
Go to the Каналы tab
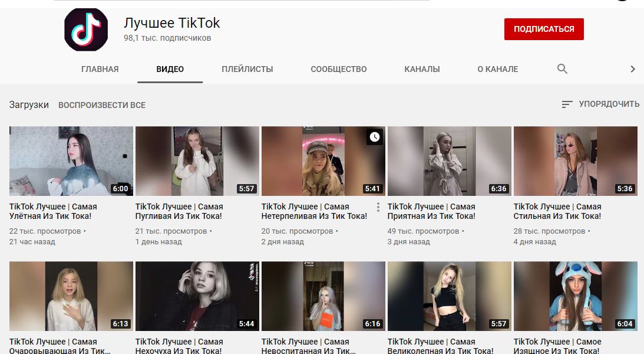(x=422, y=69)
